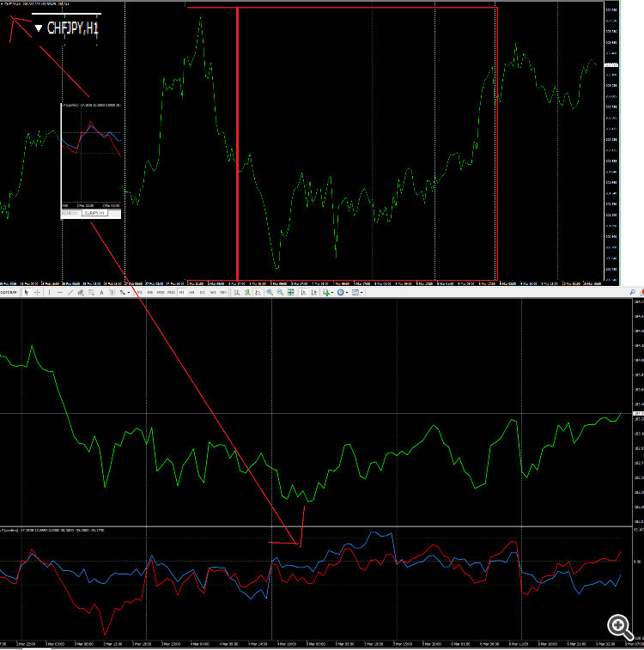Toggle chart shift from right edge
Screen dimensions: 644x650
click(313, 292)
